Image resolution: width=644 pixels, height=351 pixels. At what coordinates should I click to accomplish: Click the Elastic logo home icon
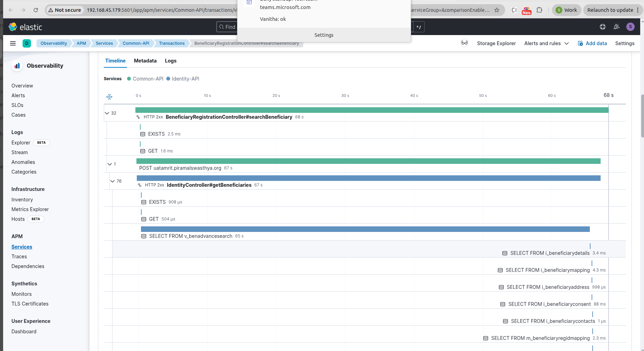click(13, 27)
